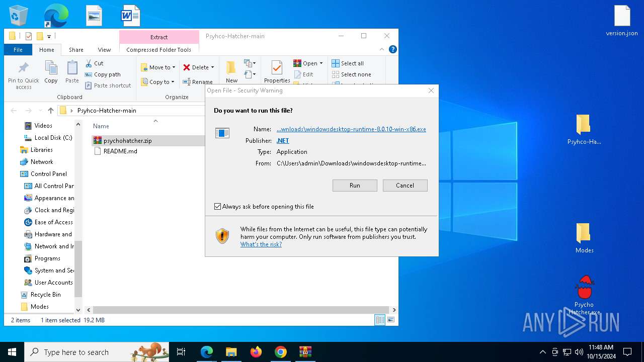Select Network in the navigation pane
Screen dimensions: 644x362
[x=42, y=162]
